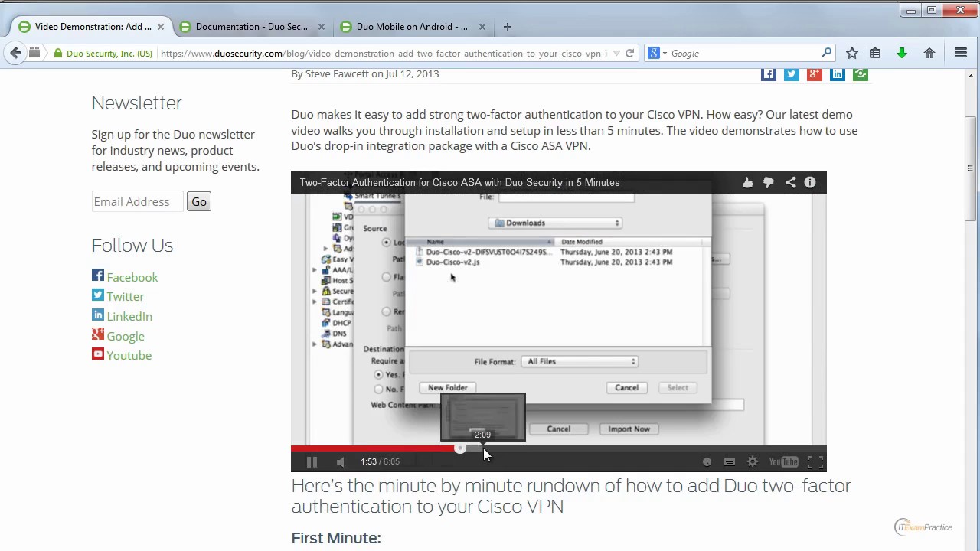
Task: Close the Documentation tab
Action: [x=321, y=27]
